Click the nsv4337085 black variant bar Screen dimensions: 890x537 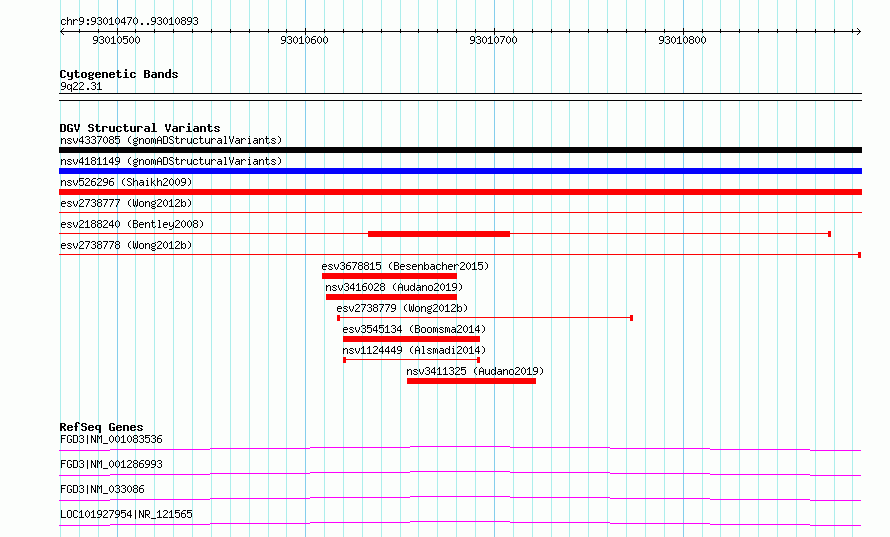460,150
